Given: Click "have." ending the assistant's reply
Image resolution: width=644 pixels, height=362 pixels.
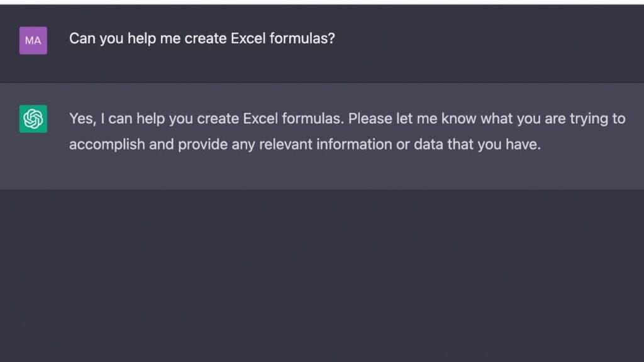Looking at the screenshot, I should coord(523,144).
